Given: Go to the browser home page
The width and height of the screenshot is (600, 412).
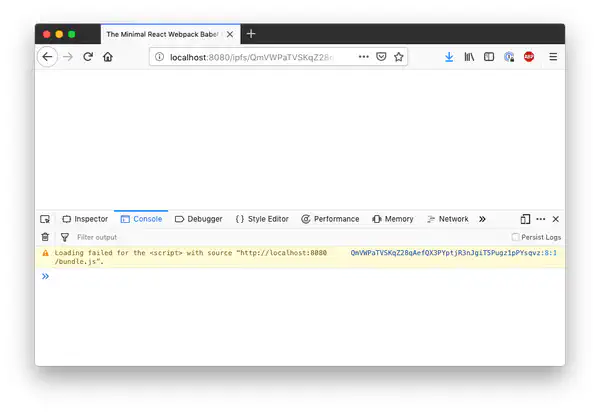Looking at the screenshot, I should coord(108,57).
